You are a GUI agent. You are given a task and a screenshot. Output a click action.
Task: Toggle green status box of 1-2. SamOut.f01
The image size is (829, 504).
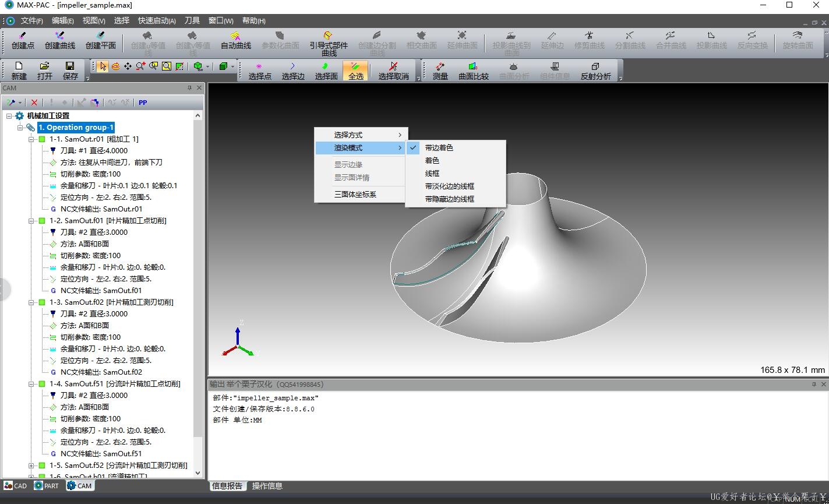(x=42, y=221)
